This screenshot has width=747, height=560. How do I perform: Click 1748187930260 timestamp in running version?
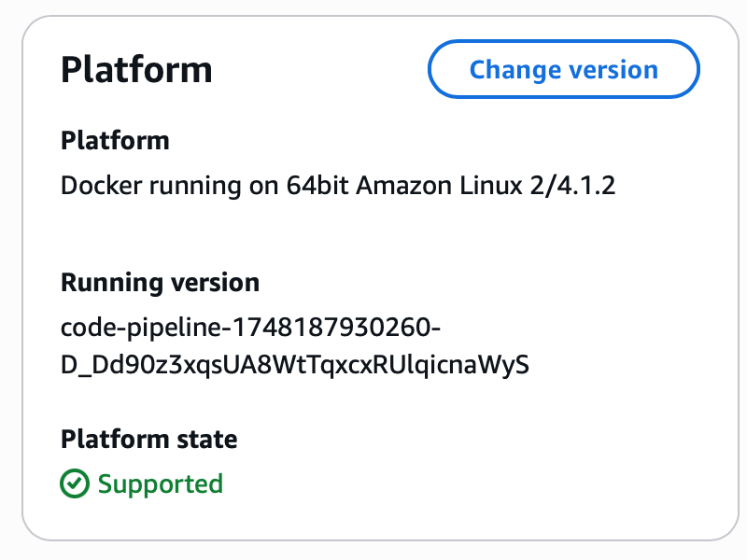tap(331, 329)
